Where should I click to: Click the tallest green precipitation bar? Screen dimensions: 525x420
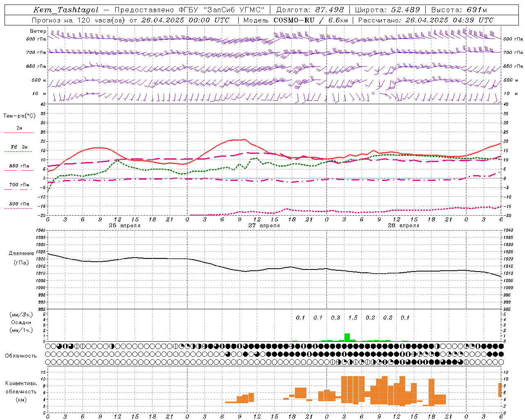coord(347,337)
